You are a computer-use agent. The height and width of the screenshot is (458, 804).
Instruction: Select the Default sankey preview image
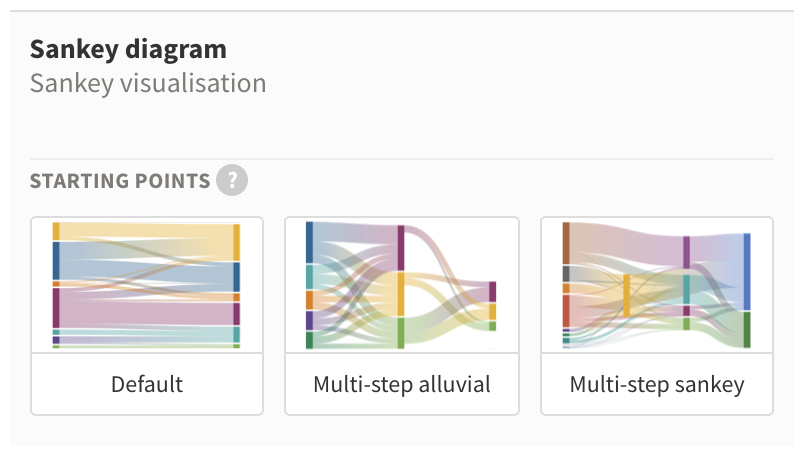147,285
